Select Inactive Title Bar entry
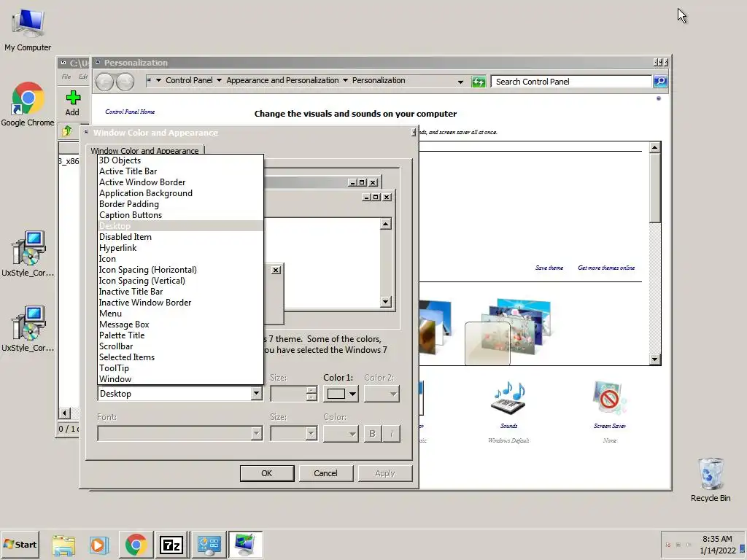 coord(180,292)
